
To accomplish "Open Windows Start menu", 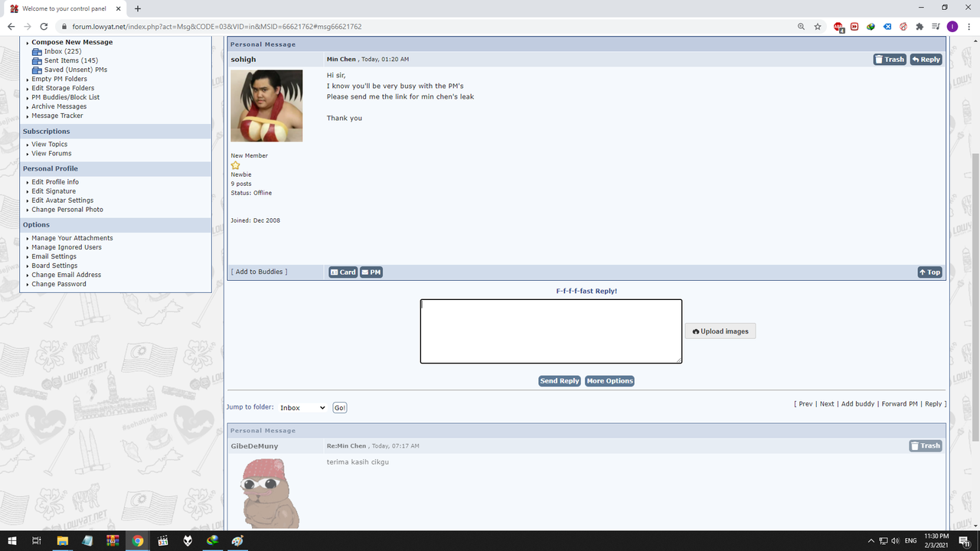I will 12,541.
